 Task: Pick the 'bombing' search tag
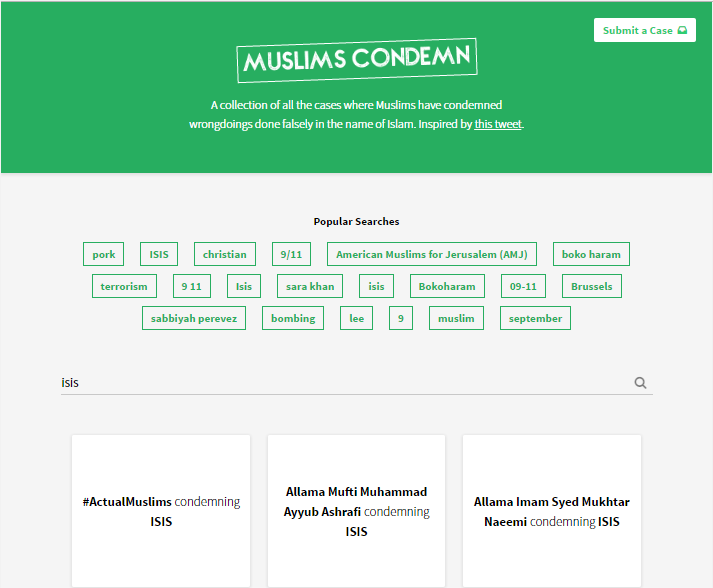point(293,318)
